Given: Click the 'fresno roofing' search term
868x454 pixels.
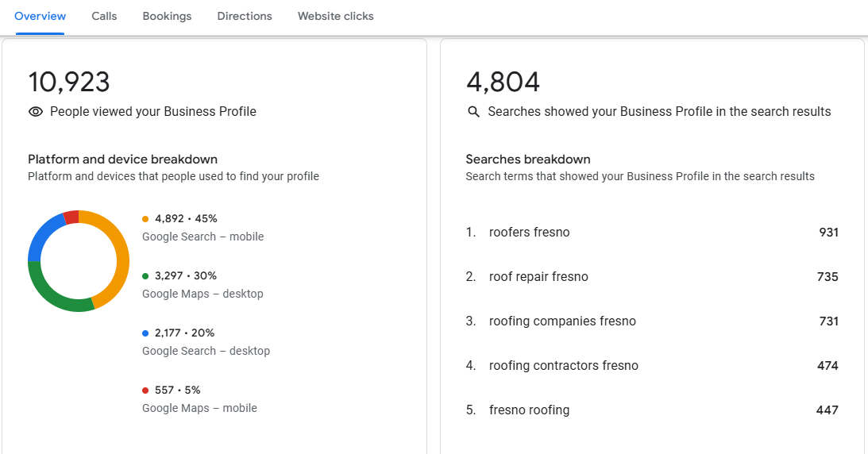Looking at the screenshot, I should pyautogui.click(x=529, y=410).
